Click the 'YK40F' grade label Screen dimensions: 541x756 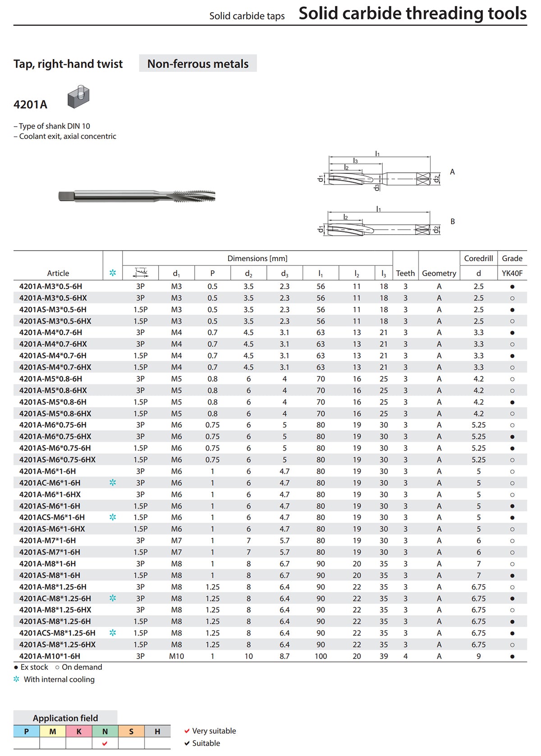pos(512,273)
